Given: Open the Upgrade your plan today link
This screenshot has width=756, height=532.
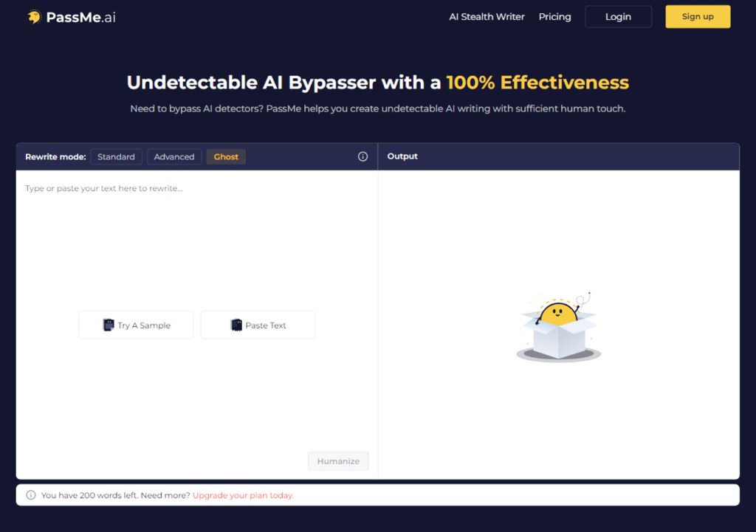Looking at the screenshot, I should [242, 495].
